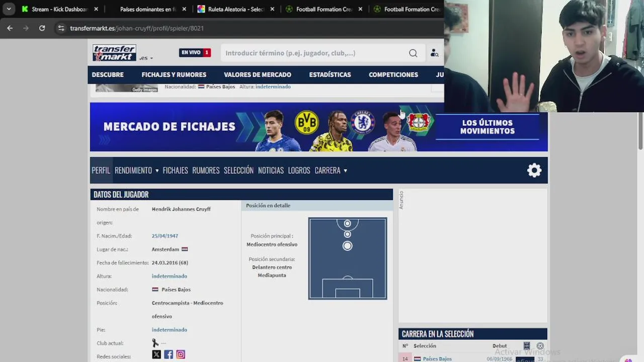The height and width of the screenshot is (362, 644).
Task: Open the user login icon
Action: click(434, 53)
